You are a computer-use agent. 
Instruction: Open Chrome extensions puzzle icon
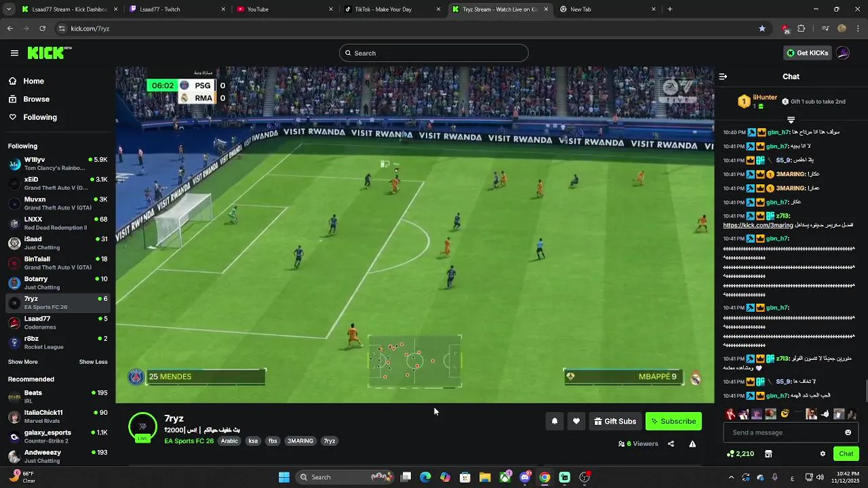(802, 28)
